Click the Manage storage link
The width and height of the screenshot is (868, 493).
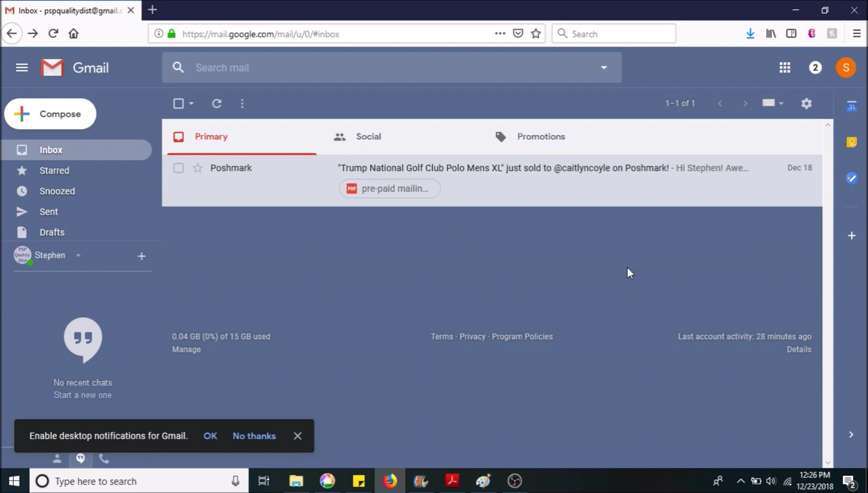click(186, 350)
